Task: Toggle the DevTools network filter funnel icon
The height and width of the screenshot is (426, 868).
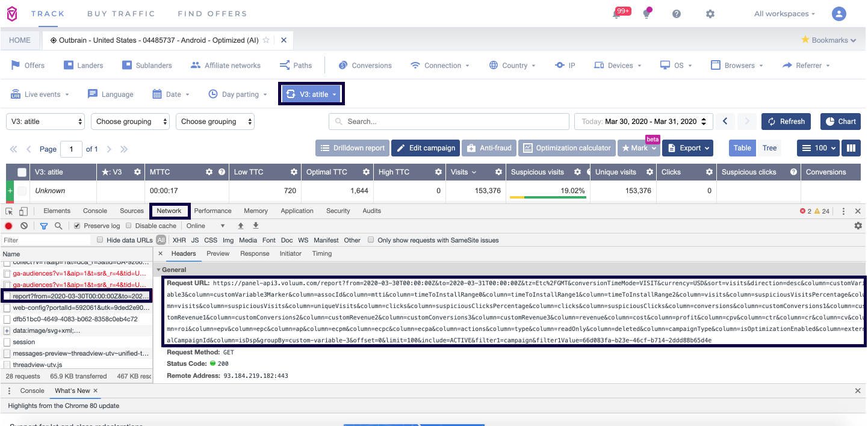Action: tap(44, 226)
